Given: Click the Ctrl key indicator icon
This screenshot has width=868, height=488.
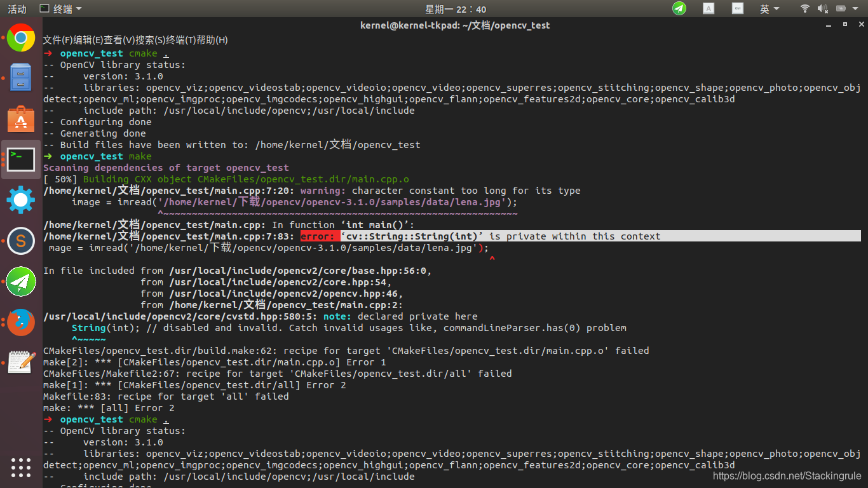Looking at the screenshot, I should pyautogui.click(x=737, y=8).
